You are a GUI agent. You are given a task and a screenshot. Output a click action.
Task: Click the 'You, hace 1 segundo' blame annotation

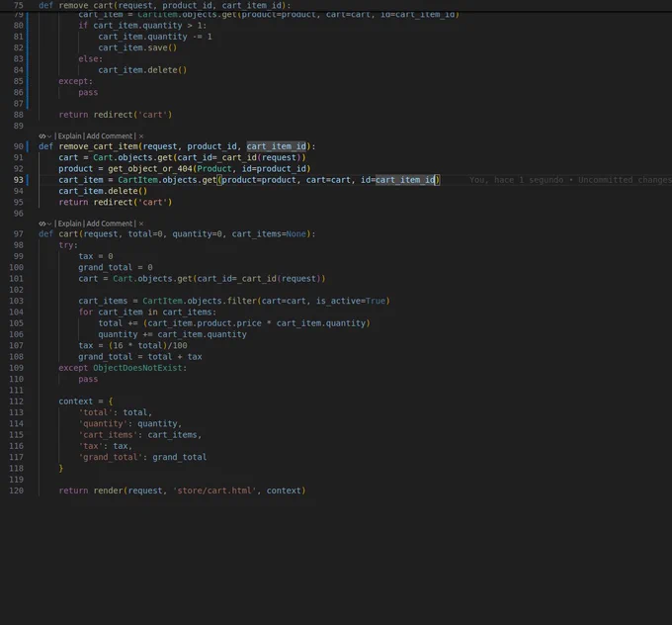point(570,180)
